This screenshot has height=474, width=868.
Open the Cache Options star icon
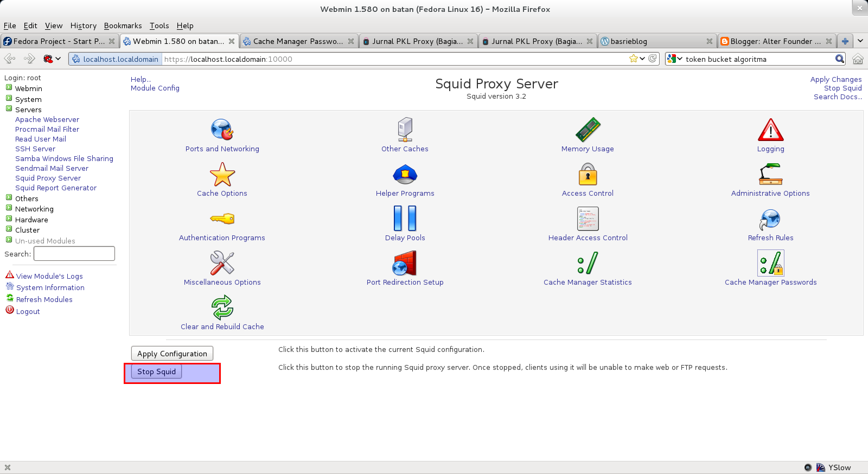(x=222, y=174)
